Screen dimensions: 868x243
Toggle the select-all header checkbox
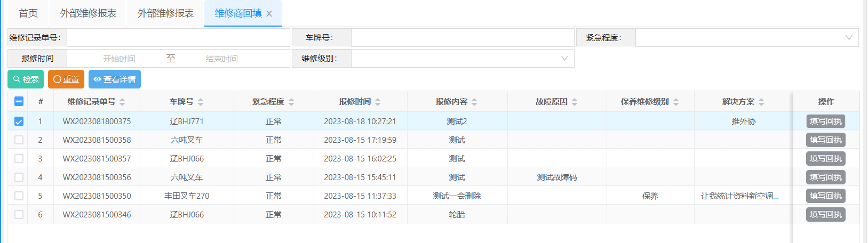19,101
